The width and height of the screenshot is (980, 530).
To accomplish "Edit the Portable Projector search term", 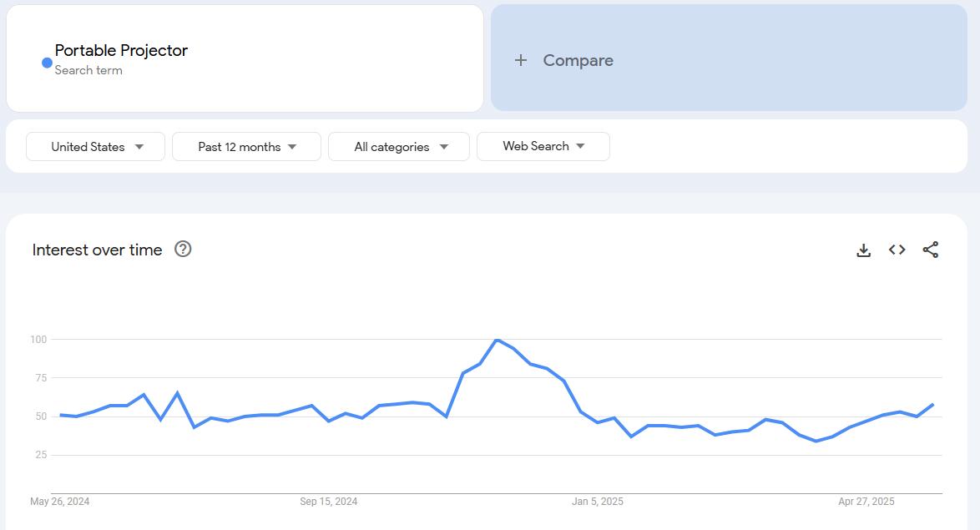I will [x=121, y=50].
